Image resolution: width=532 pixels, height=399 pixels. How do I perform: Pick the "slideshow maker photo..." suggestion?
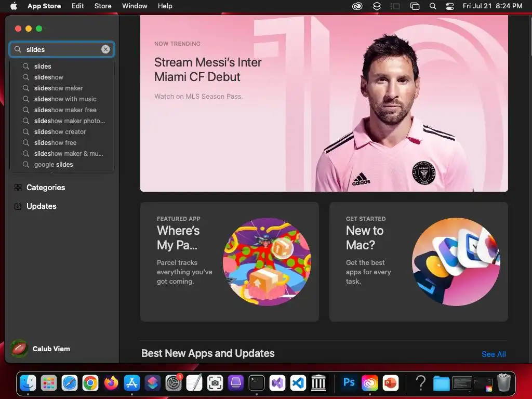62,121
